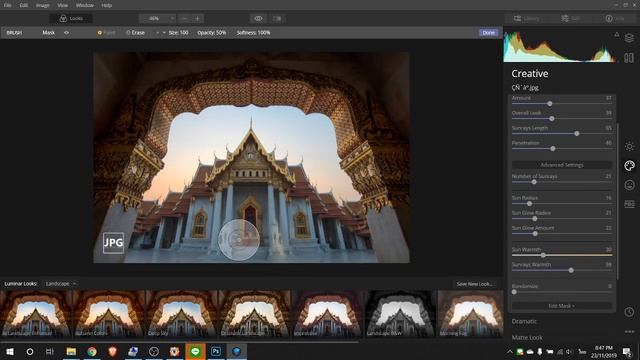Open the File menu
The width and height of the screenshot is (640, 360).
8,5
